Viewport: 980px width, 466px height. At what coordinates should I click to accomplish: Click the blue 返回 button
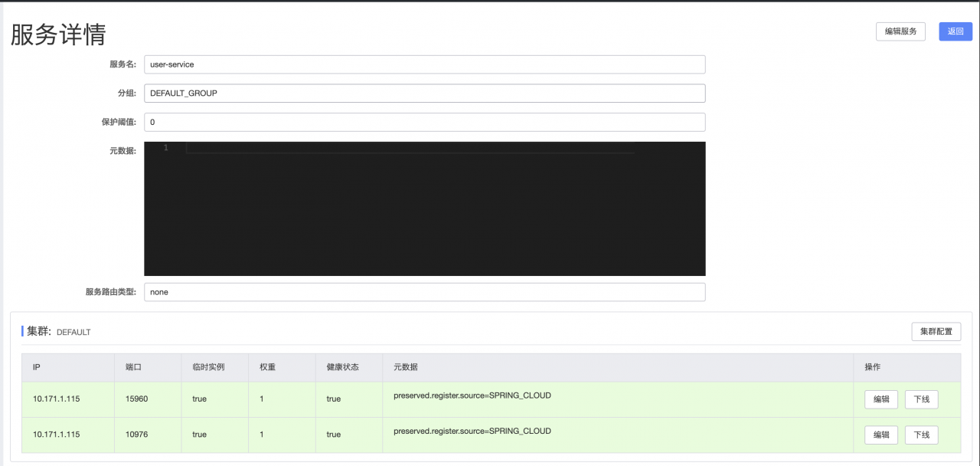click(x=955, y=31)
